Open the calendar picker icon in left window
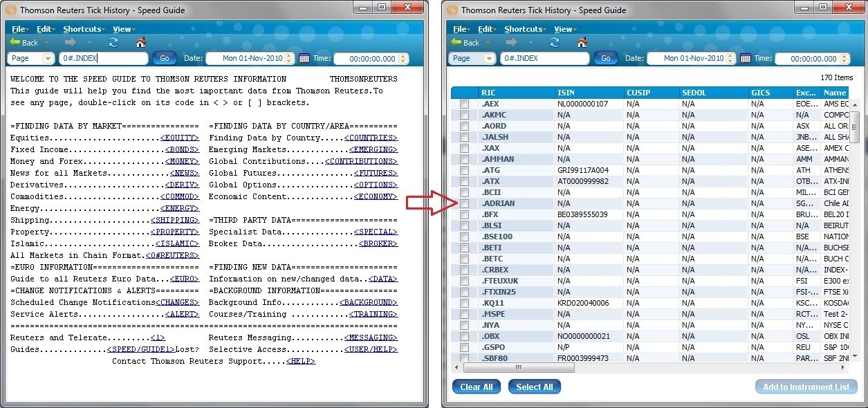Screen dimensions: 868x408 coord(304,59)
